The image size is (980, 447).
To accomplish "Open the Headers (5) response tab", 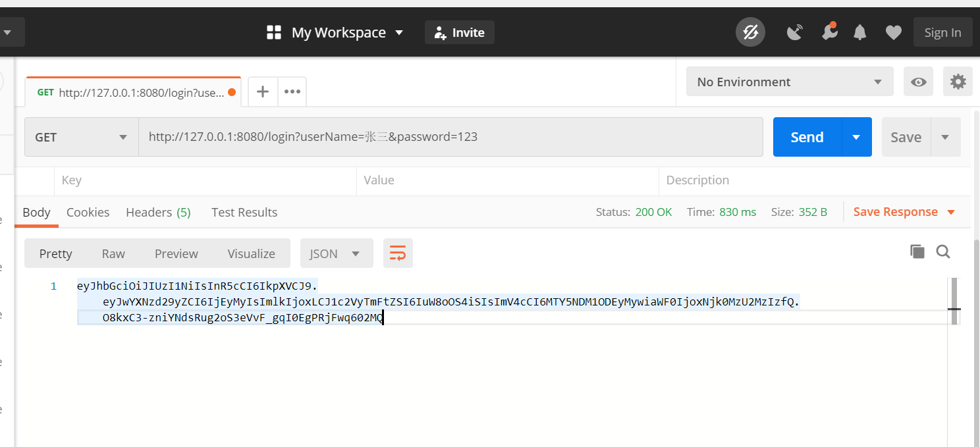I will [158, 212].
